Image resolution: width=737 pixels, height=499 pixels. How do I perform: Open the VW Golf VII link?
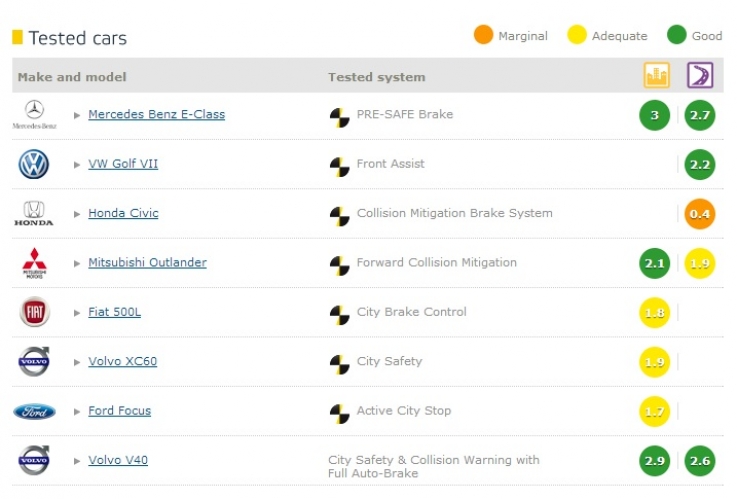pyautogui.click(x=123, y=164)
